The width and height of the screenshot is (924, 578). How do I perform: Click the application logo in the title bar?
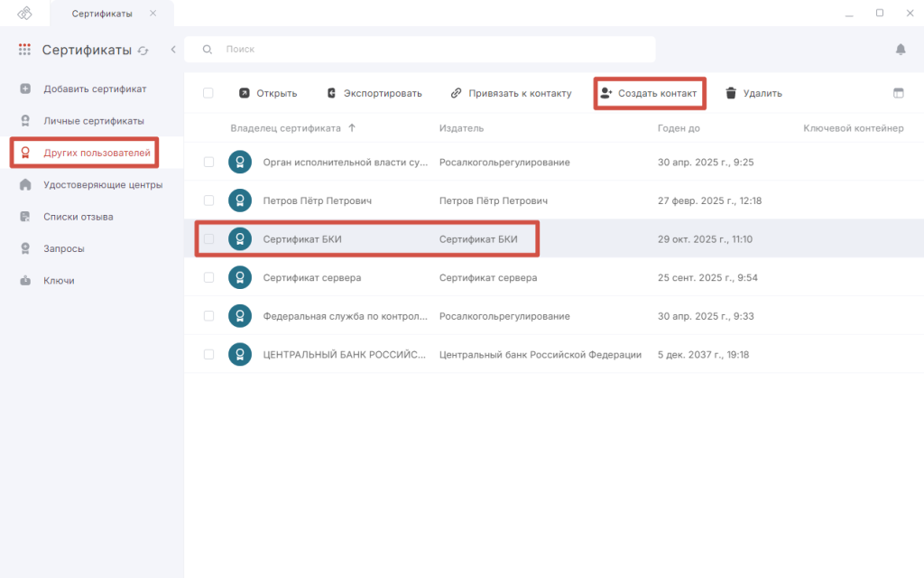[x=24, y=13]
